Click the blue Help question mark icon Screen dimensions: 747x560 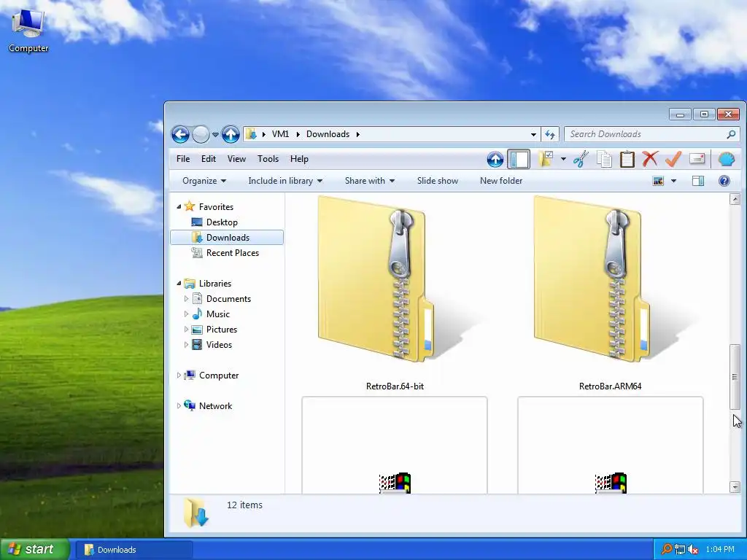724,181
